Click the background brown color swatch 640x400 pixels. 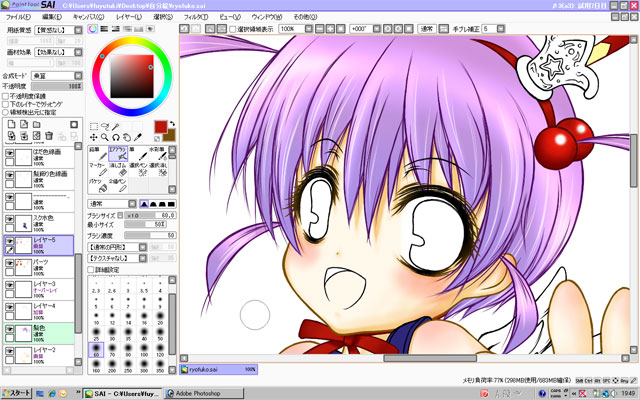170,136
